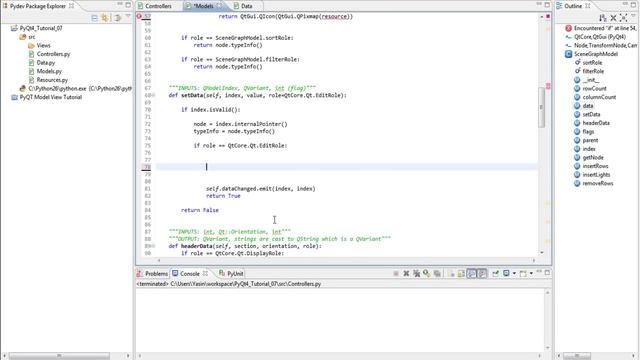Collapse the setData function fold marker
This screenshot has width=640, height=360.
tap(153, 96)
